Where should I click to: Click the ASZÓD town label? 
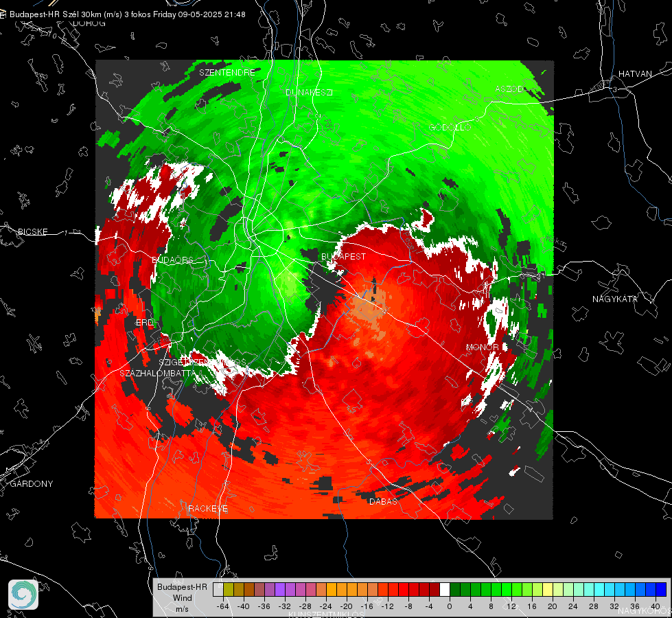tap(509, 89)
